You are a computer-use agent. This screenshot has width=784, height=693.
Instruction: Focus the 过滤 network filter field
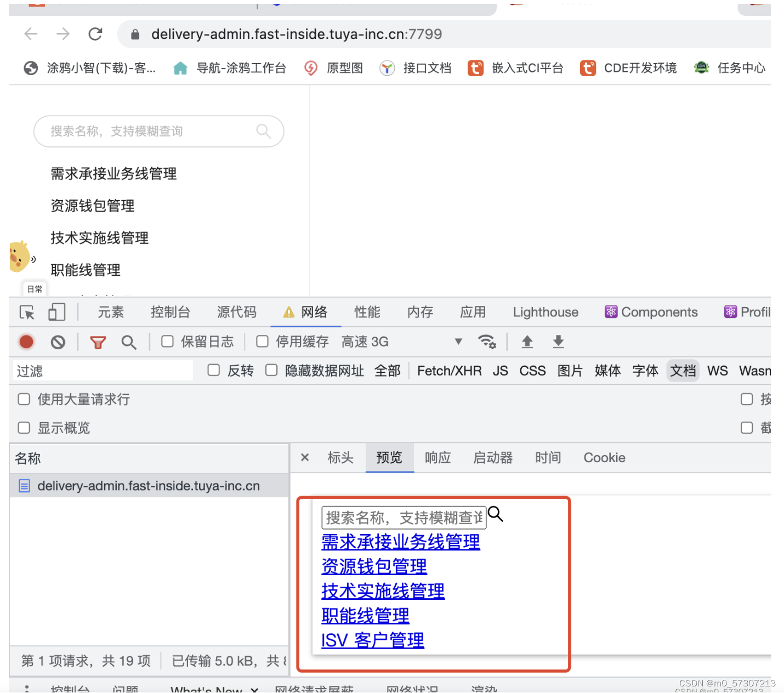[x=103, y=371]
